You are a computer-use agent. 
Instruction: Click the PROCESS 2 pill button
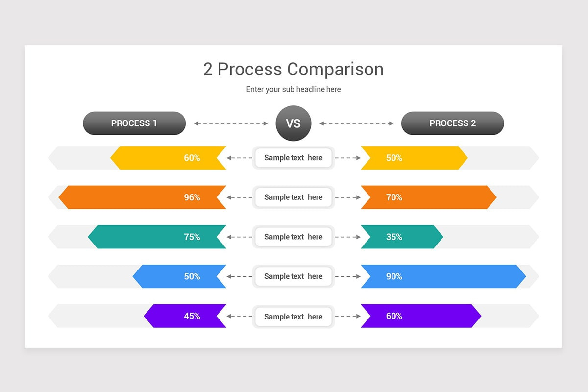click(x=452, y=123)
